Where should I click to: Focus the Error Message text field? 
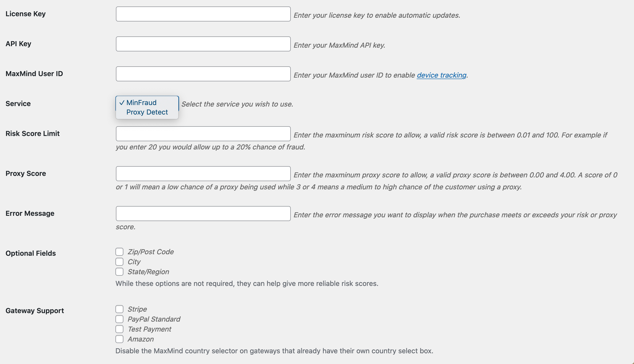click(203, 214)
